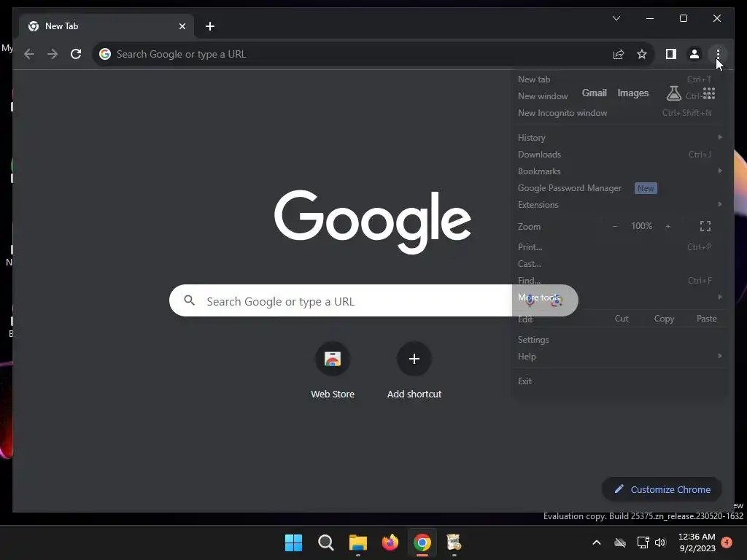This screenshot has height=560, width=747.
Task: Open Google Password Manager entry
Action: coord(619,188)
